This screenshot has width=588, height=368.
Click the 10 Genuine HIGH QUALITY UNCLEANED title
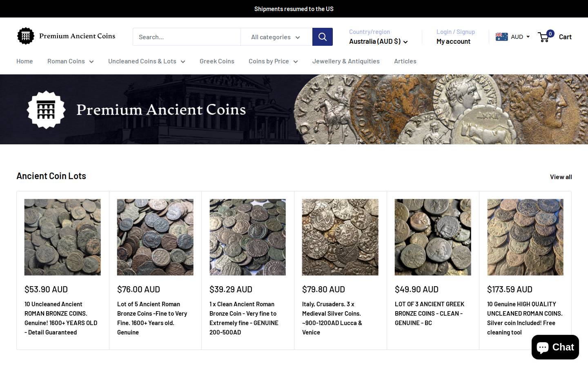point(525,318)
